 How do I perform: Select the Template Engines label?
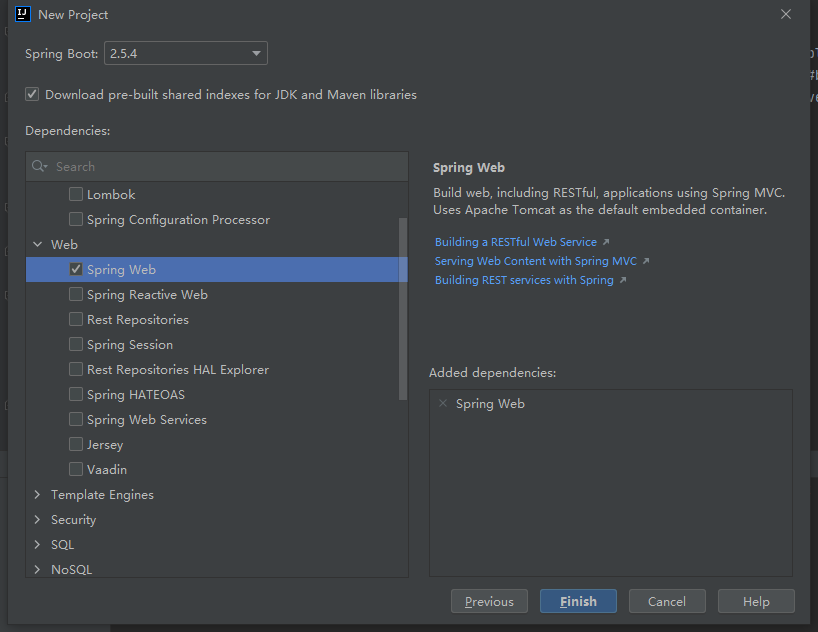coord(102,495)
